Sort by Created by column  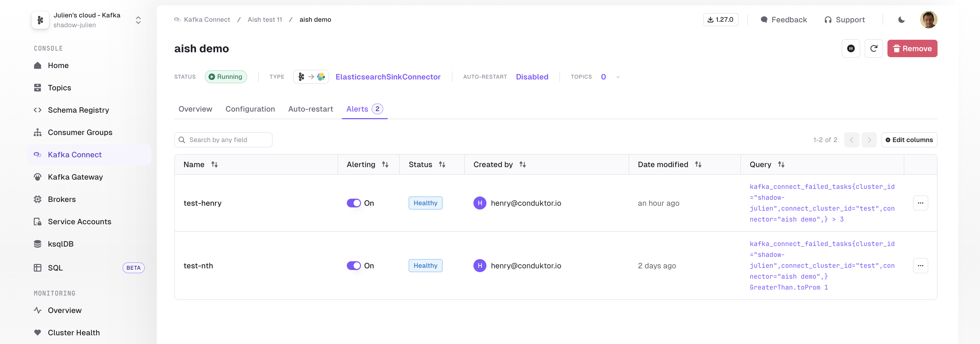(522, 165)
